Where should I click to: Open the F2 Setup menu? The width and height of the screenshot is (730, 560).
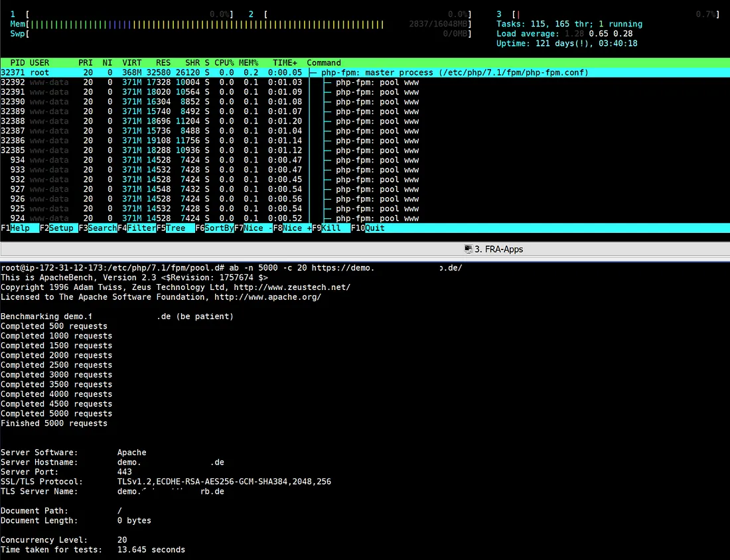coord(58,228)
